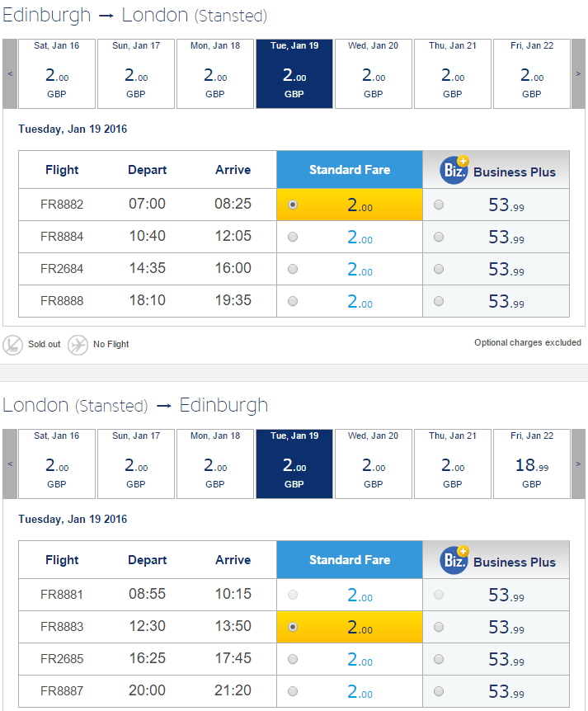
Task: Show later return dates with right arrow
Action: click(x=578, y=464)
